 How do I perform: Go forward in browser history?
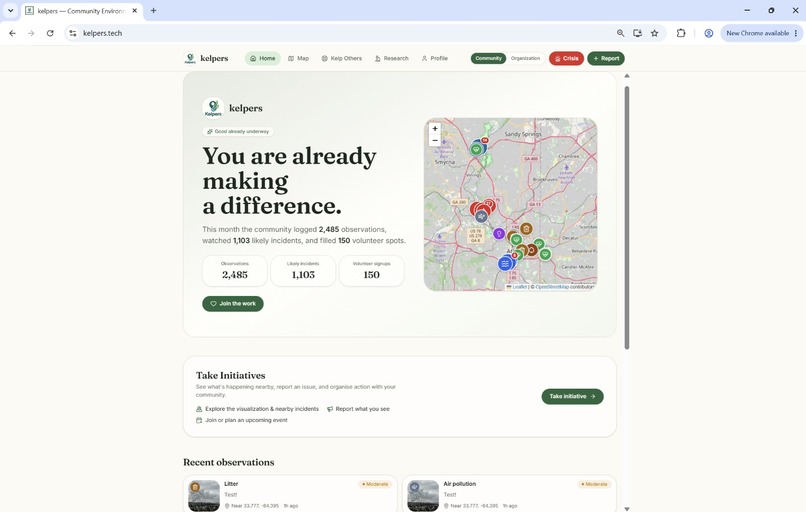tap(31, 33)
